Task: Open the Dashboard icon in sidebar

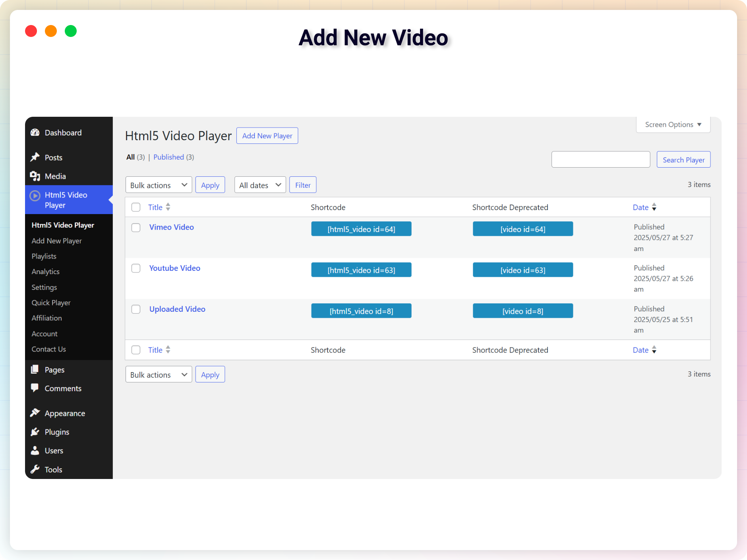Action: tap(35, 133)
